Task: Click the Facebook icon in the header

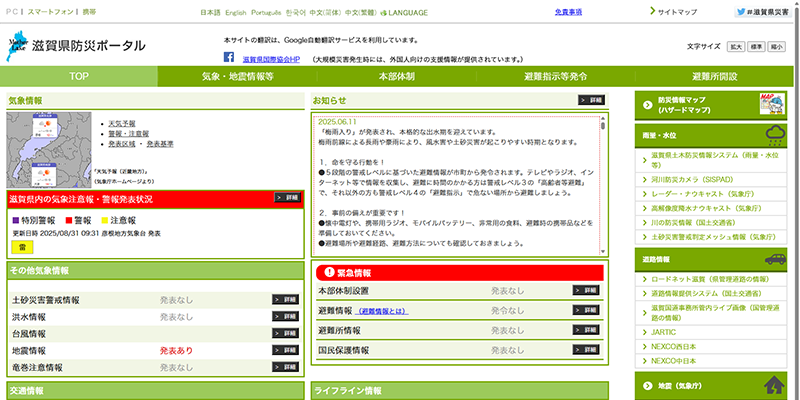Action: (x=229, y=60)
